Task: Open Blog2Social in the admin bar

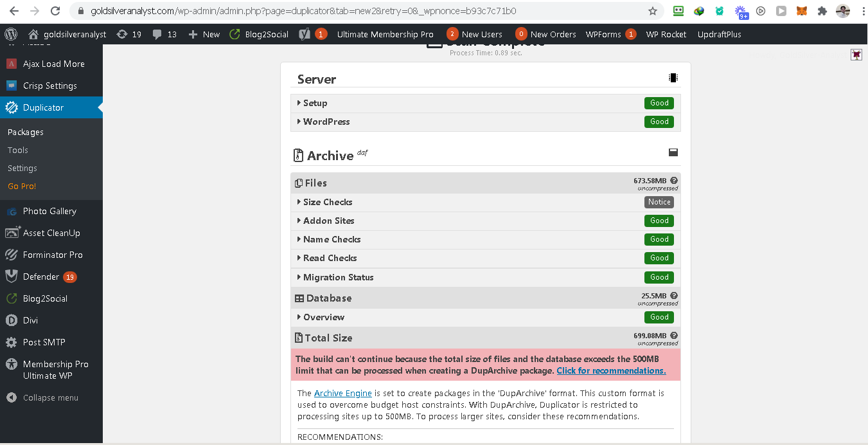Action: 259,34
